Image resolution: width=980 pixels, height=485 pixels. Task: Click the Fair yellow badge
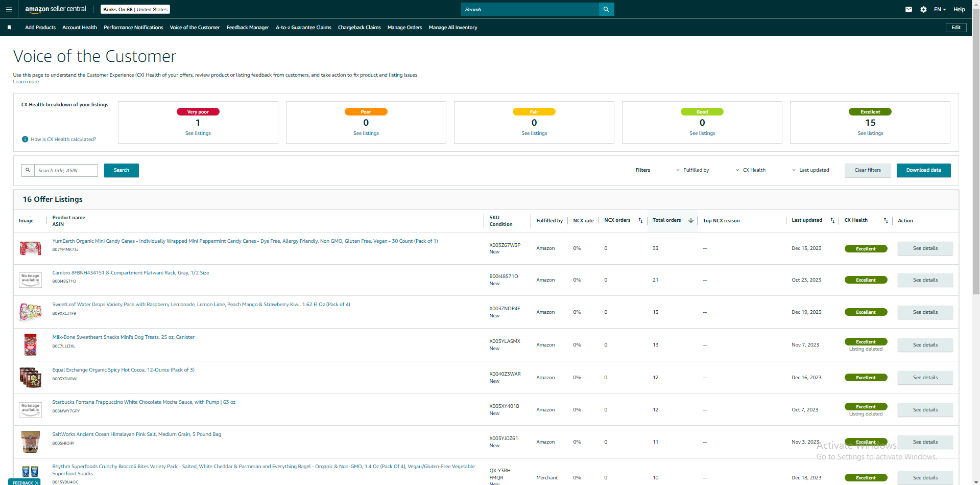click(x=534, y=112)
